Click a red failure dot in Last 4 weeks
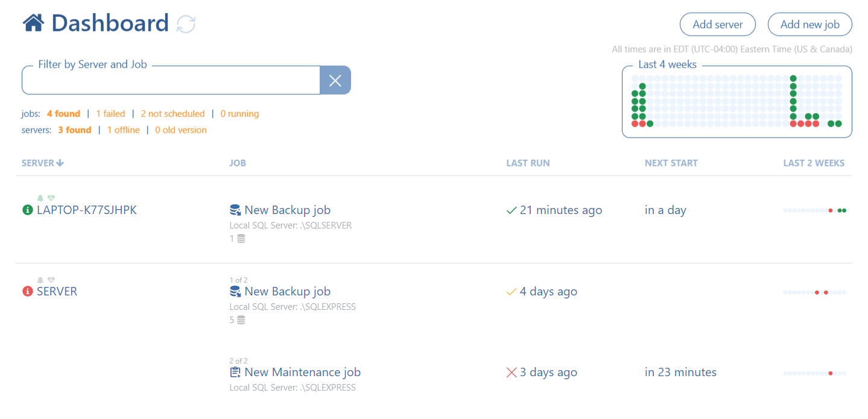The width and height of the screenshot is (868, 419). [x=633, y=124]
